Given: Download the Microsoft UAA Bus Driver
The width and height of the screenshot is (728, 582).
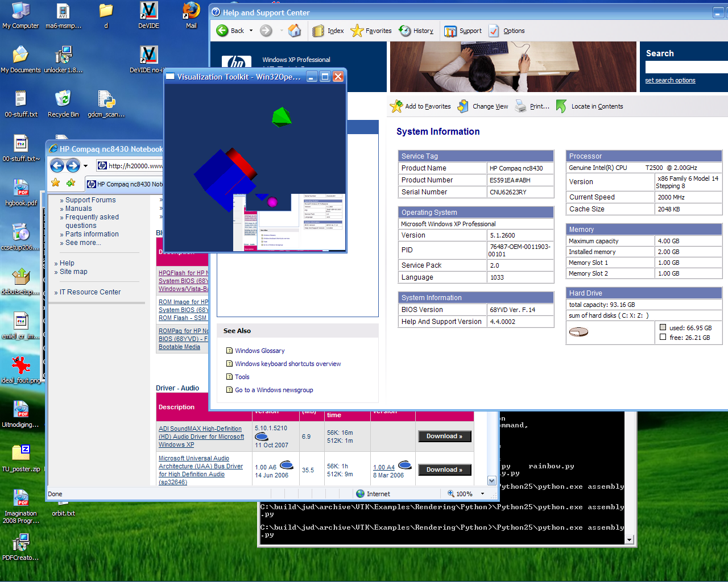Looking at the screenshot, I should click(445, 470).
